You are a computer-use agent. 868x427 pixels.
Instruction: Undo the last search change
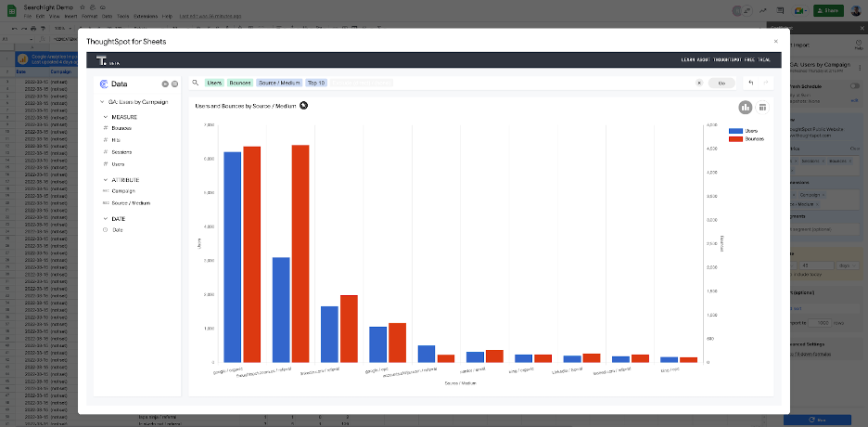click(x=750, y=83)
